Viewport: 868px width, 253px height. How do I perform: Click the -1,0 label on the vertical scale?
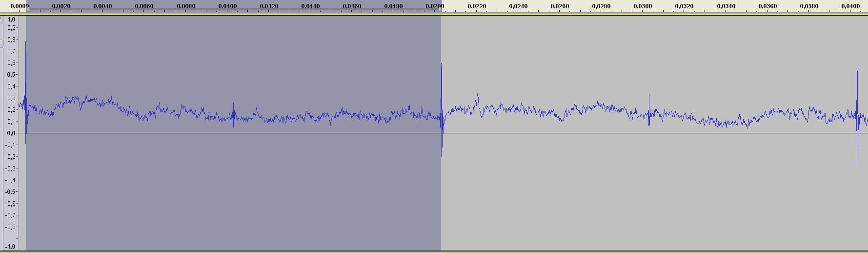point(11,247)
